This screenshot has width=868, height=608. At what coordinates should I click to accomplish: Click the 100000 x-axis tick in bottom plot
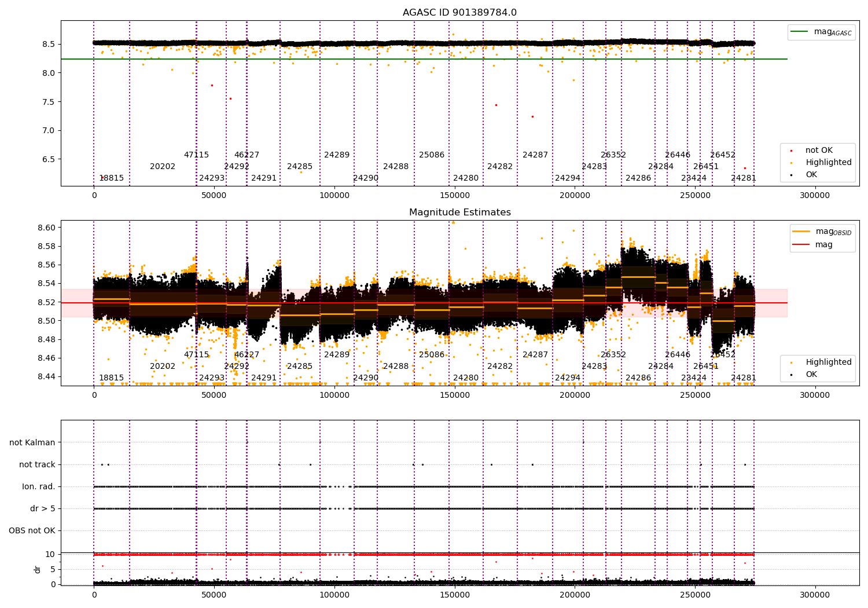[334, 595]
